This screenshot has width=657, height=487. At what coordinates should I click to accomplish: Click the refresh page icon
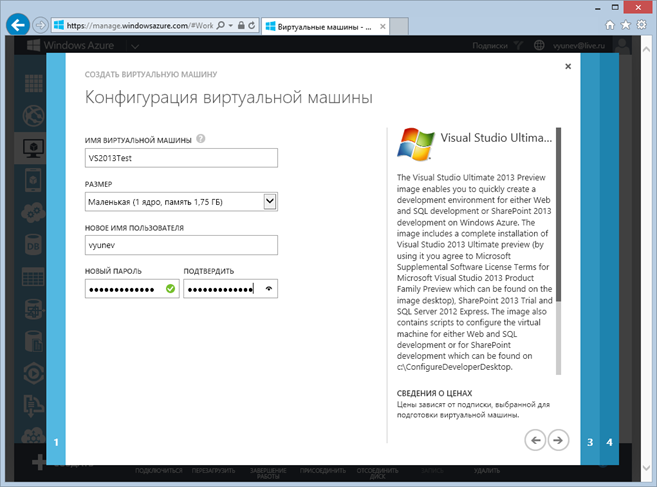251,26
